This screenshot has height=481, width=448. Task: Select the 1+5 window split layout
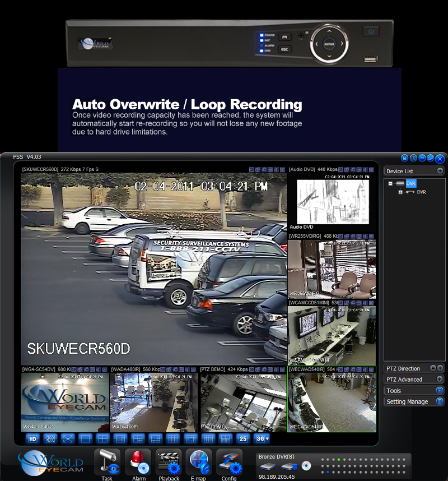120,438
